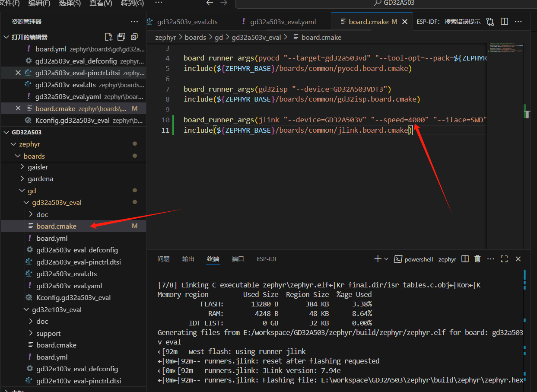
Task: Expand the support folder under gd32e103v_eval
Action: coord(31,333)
